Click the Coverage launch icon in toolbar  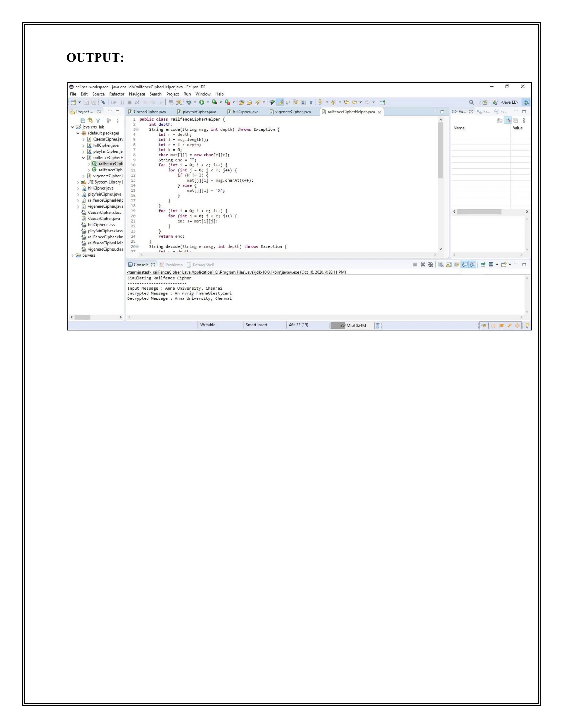coord(214,102)
